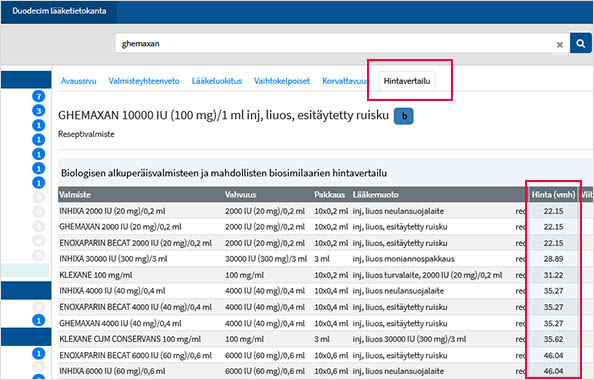
Task: Select the Hintavertailu tab
Action: click(x=407, y=81)
